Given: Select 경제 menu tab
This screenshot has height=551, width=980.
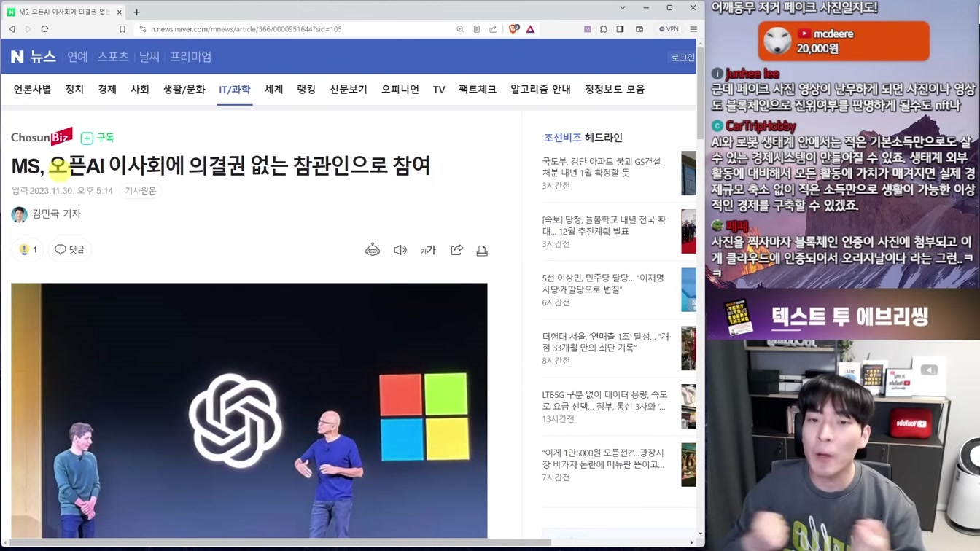Looking at the screenshot, I should (x=107, y=89).
